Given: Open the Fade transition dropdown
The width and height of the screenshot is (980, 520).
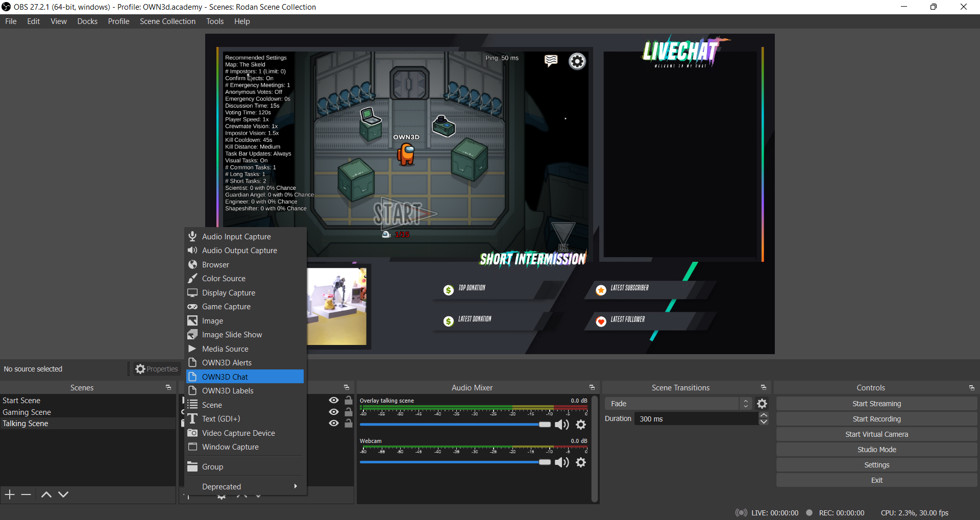Looking at the screenshot, I should click(678, 404).
